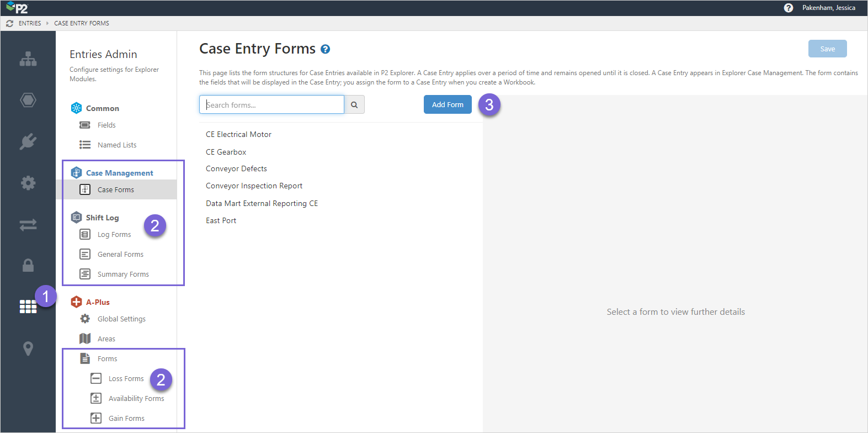Click the plug icon in left sidebar
The image size is (868, 433).
(x=28, y=141)
